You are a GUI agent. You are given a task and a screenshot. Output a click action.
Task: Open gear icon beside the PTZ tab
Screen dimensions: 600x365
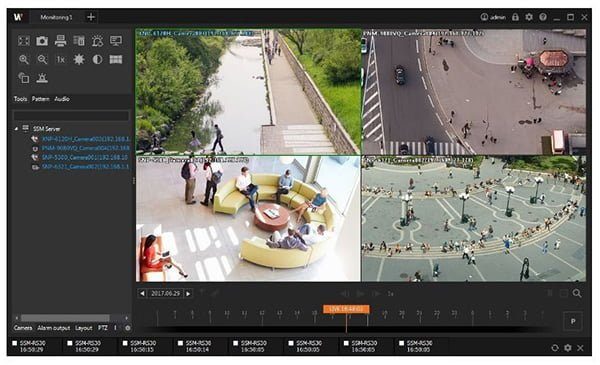(127, 328)
